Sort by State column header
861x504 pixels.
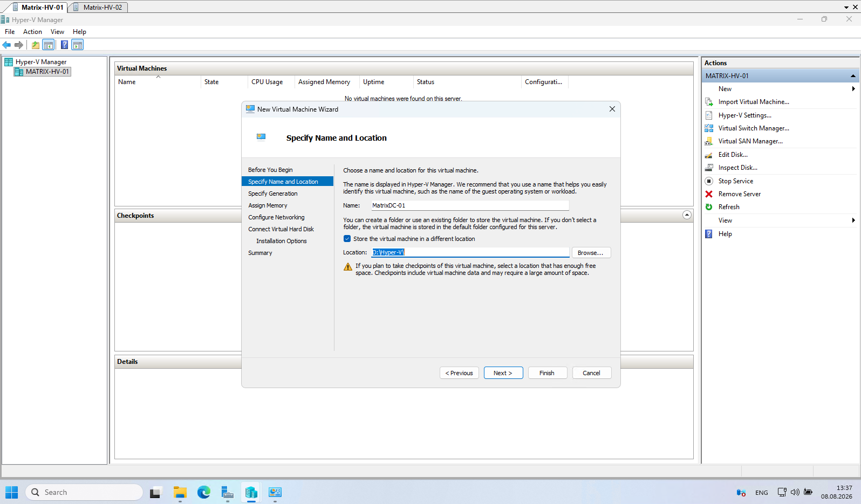[x=224, y=82]
